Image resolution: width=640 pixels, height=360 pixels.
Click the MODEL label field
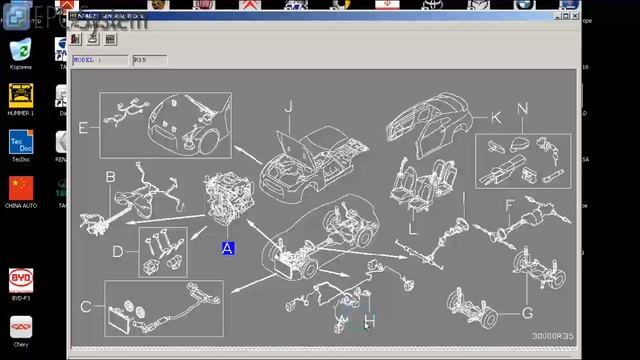(x=100, y=60)
